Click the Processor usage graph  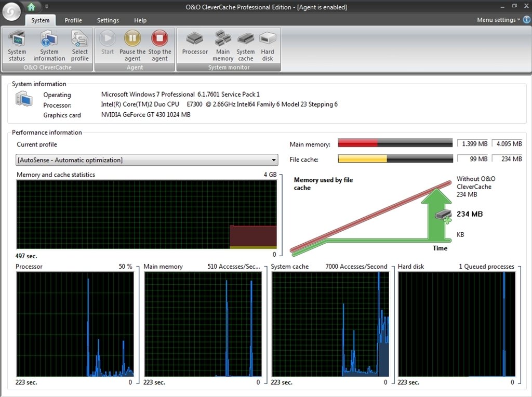[x=75, y=324]
